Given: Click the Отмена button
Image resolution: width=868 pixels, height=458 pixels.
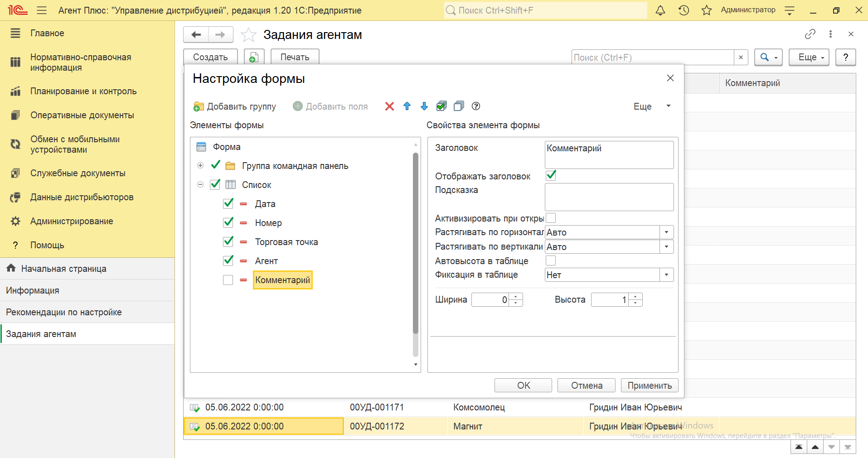Looking at the screenshot, I should coord(587,386).
